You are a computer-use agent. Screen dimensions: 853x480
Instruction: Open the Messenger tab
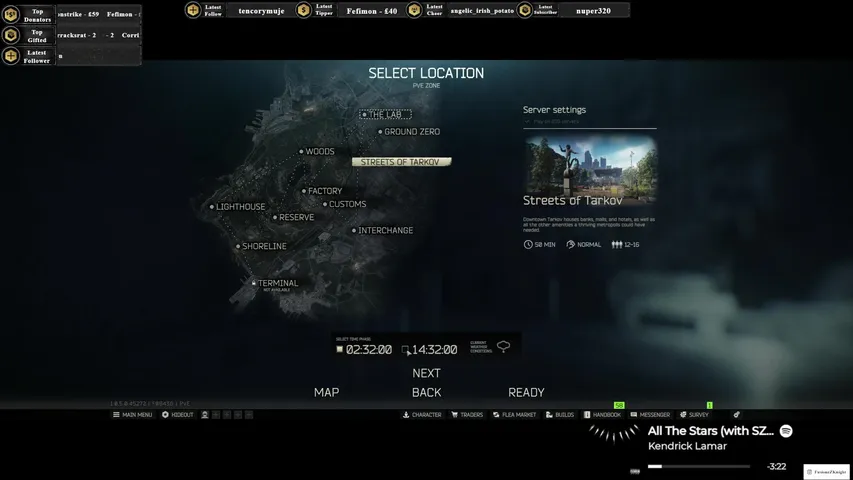click(650, 415)
